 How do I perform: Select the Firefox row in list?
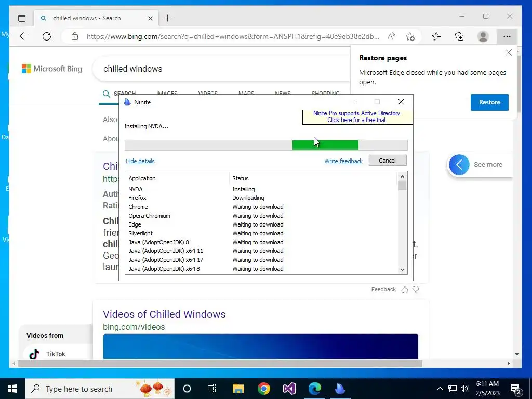point(262,198)
